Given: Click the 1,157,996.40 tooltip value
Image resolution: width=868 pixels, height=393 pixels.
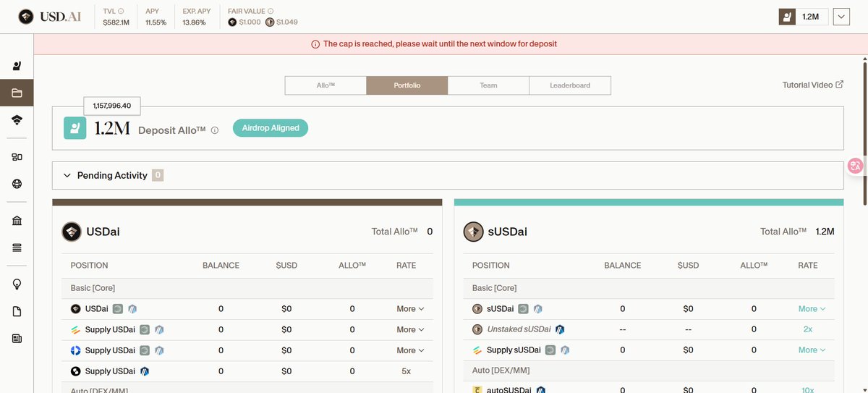Looking at the screenshot, I should pyautogui.click(x=112, y=106).
